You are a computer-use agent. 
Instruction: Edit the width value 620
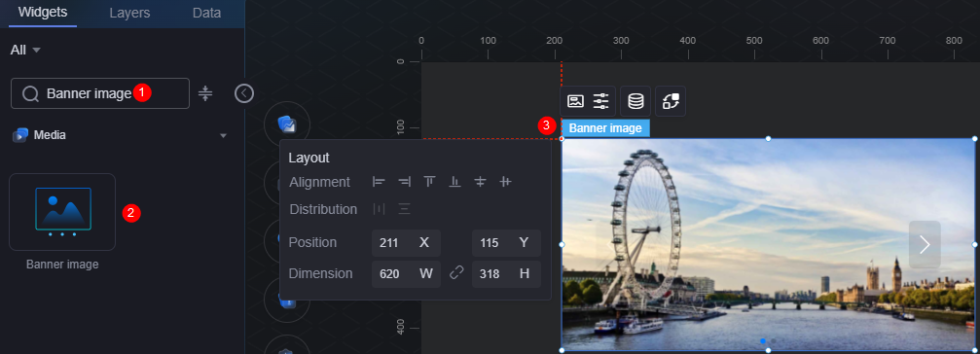(406, 274)
